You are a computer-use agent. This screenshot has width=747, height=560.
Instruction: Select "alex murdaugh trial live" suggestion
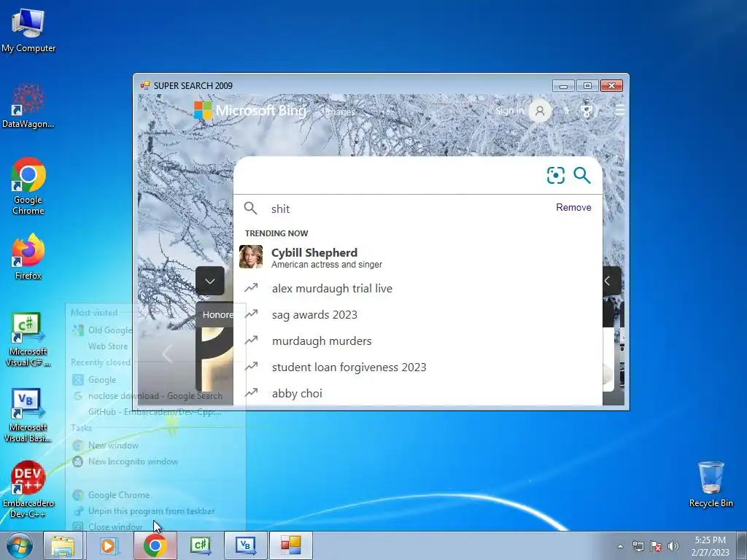pyautogui.click(x=418, y=288)
